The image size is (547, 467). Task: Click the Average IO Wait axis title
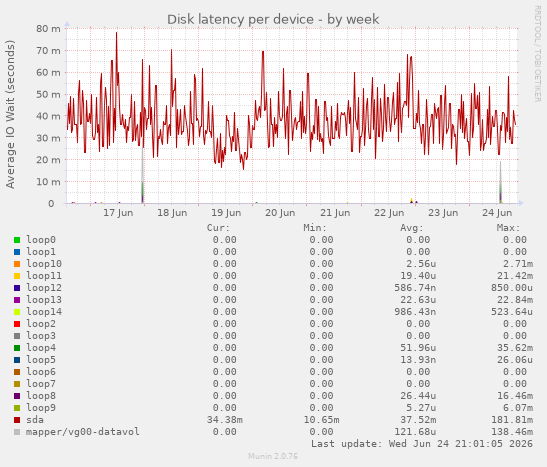pyautogui.click(x=10, y=114)
